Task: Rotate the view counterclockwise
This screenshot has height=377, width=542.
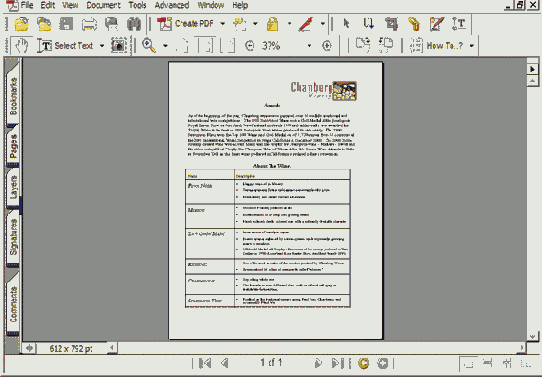Action: click(386, 45)
